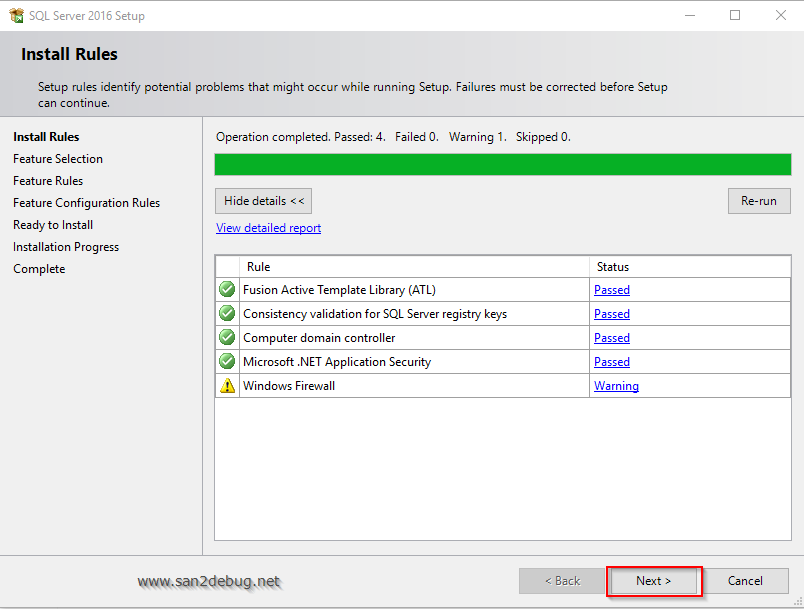
Task: Select Consistency validation for SQL Server registry keys
Action: point(375,314)
